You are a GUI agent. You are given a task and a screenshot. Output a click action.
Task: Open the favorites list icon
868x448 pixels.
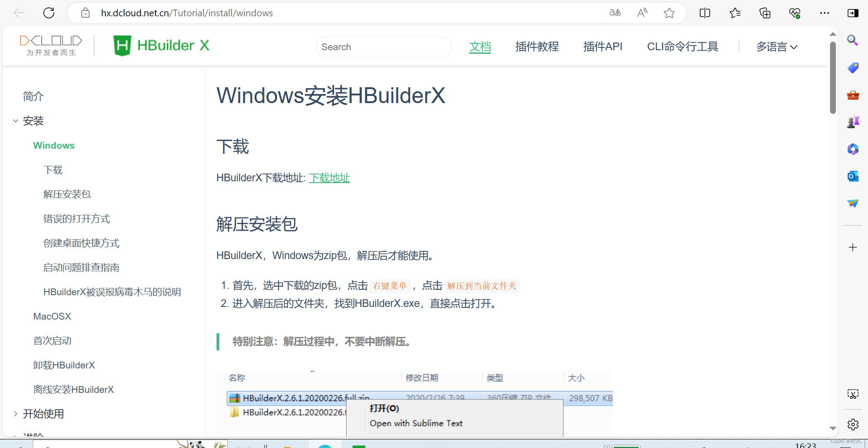pos(735,13)
